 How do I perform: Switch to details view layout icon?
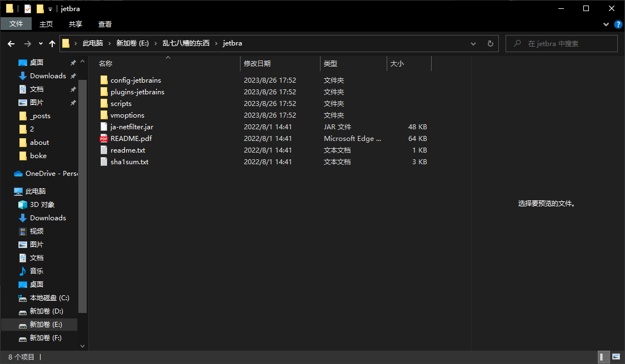[x=602, y=357]
